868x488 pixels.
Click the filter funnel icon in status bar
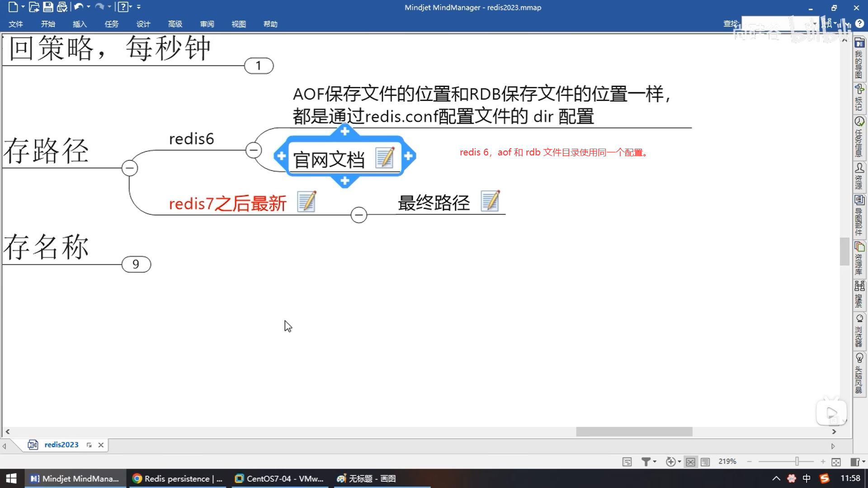coord(646,462)
